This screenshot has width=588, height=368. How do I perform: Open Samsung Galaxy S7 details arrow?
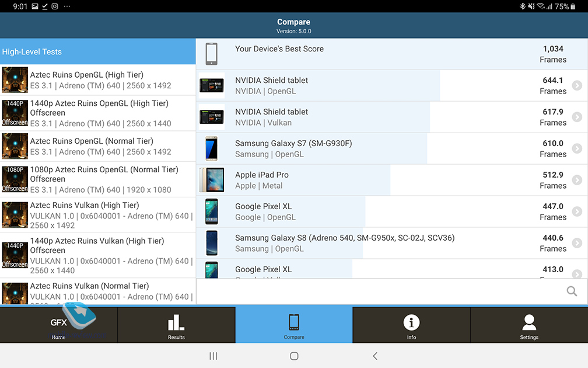click(x=577, y=149)
